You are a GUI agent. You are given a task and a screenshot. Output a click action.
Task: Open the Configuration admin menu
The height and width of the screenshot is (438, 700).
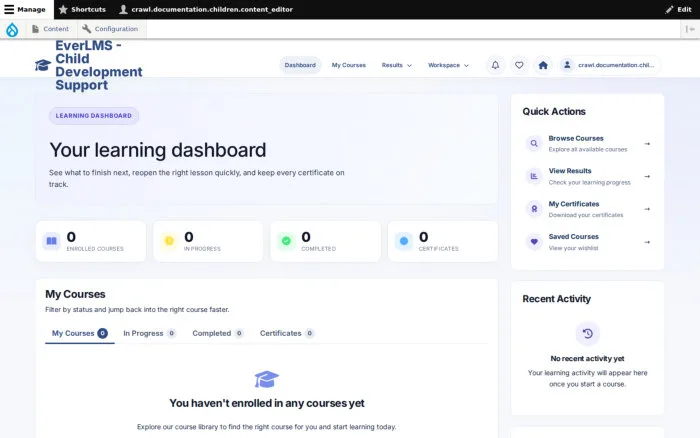(x=110, y=29)
